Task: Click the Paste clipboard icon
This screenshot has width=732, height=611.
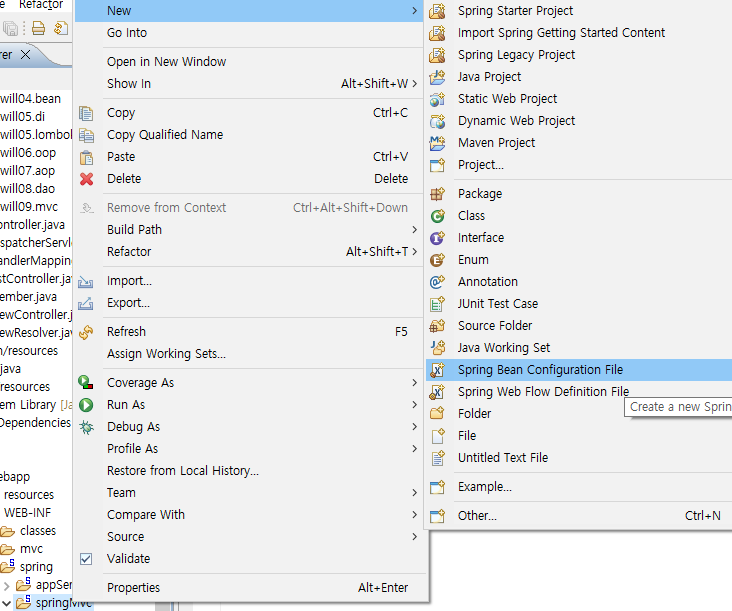Action: 86,157
